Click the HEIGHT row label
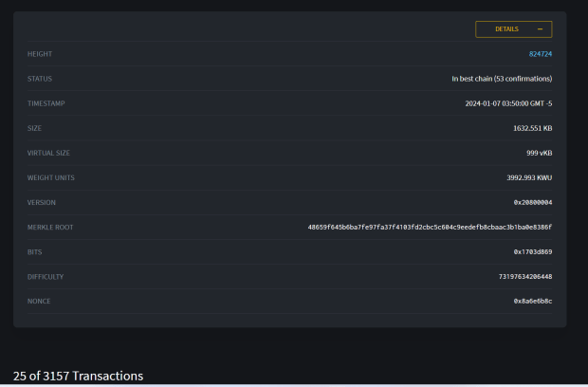 [x=40, y=54]
